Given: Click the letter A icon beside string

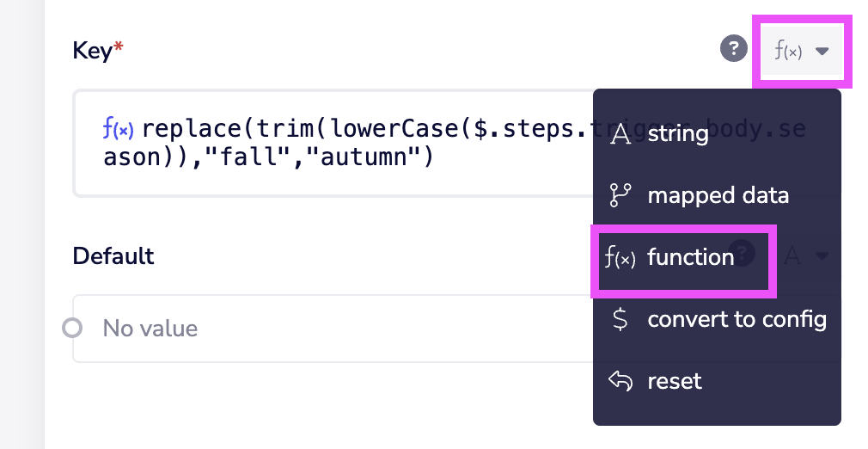Looking at the screenshot, I should click(620, 134).
